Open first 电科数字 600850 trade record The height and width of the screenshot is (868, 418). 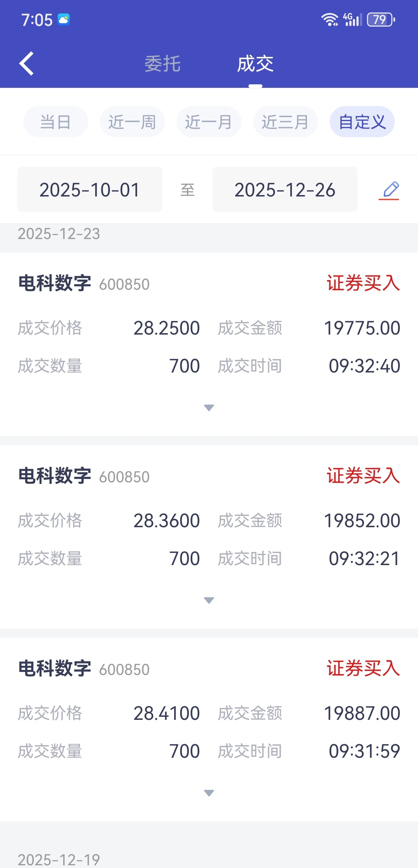pyautogui.click(x=209, y=344)
